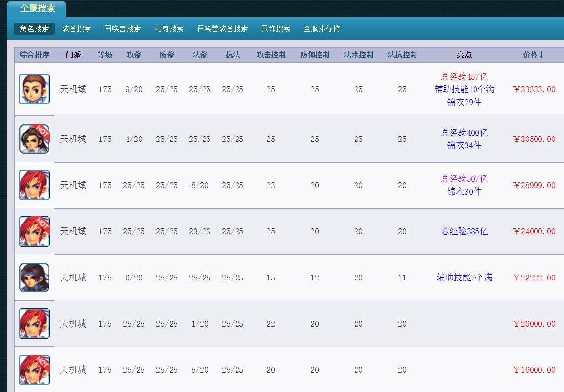Viewport: 564px width, 392px height.
Task: Select price ¥16000.00
Action: (x=534, y=370)
